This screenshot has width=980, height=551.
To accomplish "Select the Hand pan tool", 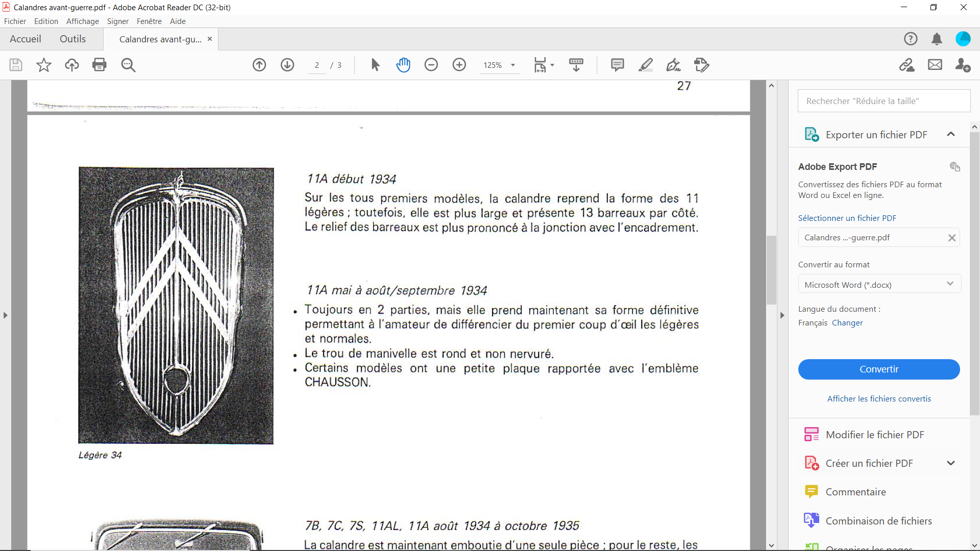I will [403, 65].
